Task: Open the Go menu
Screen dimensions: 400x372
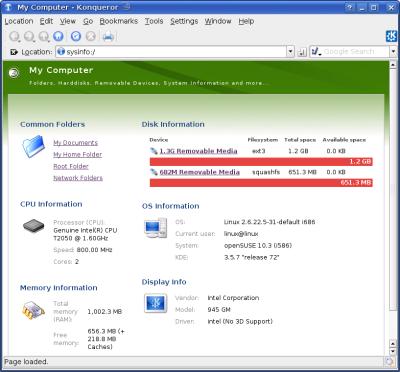Action: (88, 21)
